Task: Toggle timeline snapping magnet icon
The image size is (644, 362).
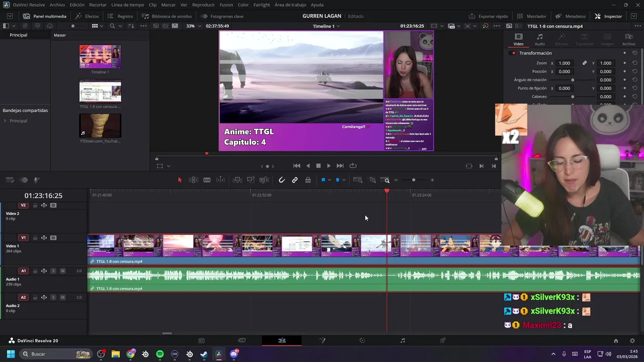Action: (282, 180)
